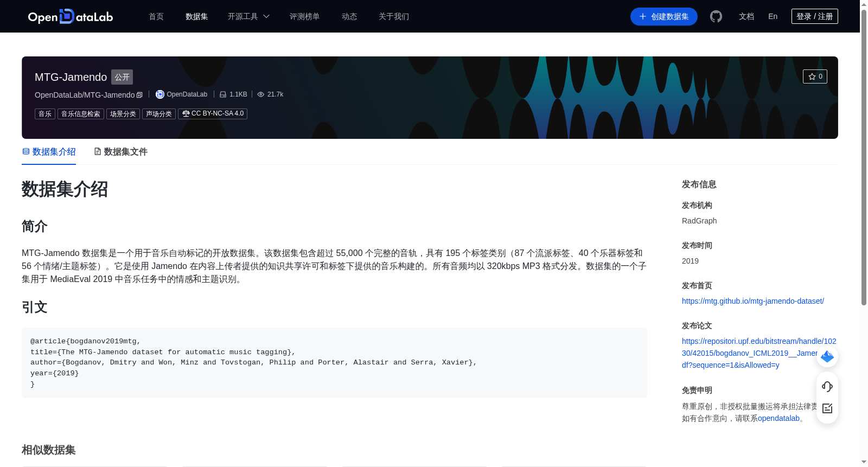Image resolution: width=868 pixels, height=467 pixels.
Task: Click the opendatalab contact link
Action: 778,418
